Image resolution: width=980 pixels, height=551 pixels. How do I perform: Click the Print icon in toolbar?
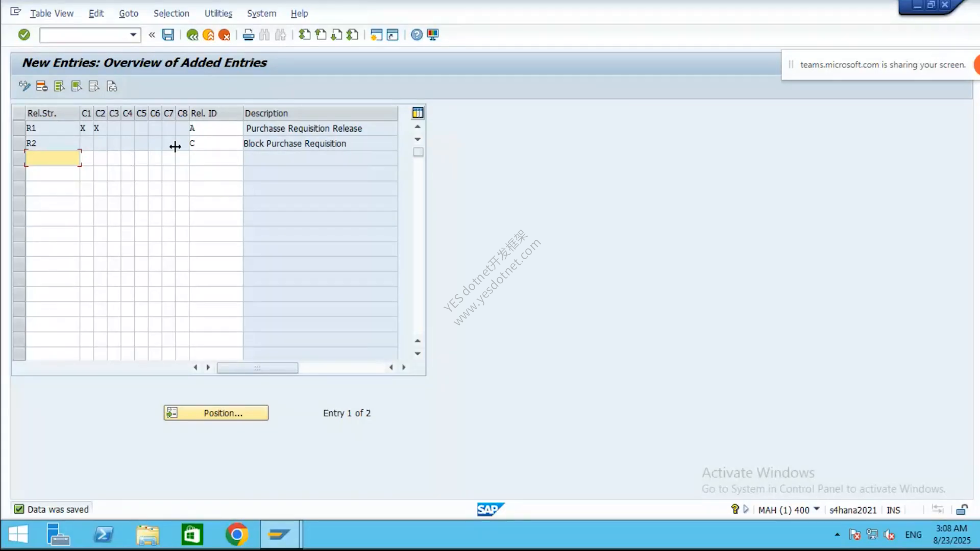coord(249,35)
